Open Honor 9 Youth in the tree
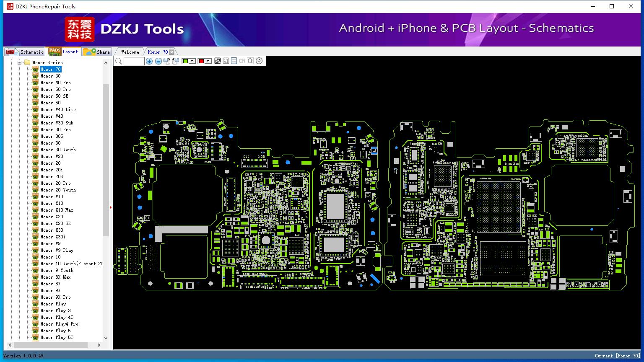 [57, 270]
